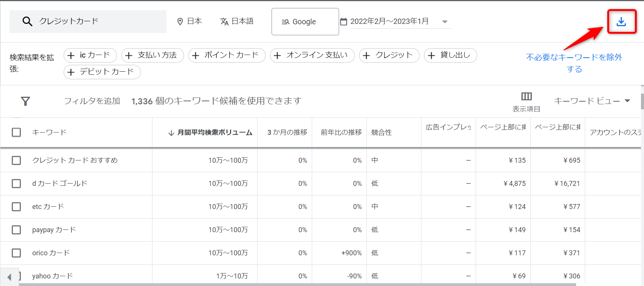Image resolution: width=644 pixels, height=286 pixels.
Task: Click the language translate icon
Action: point(224,22)
